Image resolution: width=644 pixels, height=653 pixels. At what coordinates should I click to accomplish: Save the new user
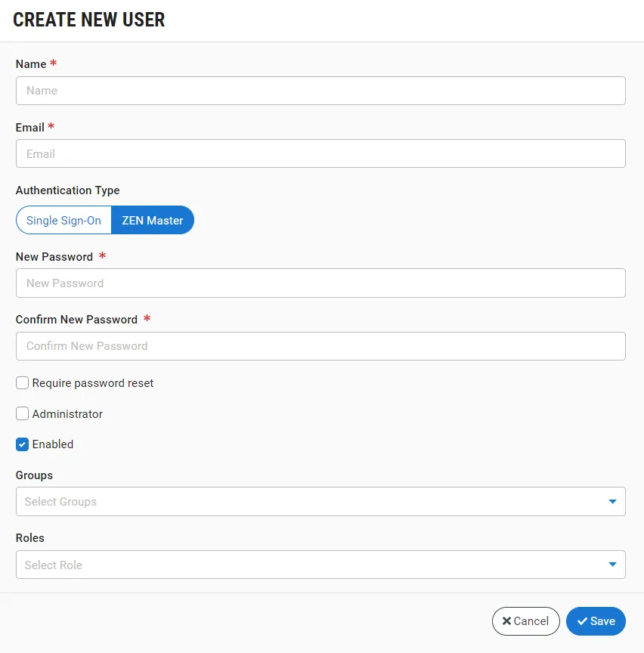596,621
